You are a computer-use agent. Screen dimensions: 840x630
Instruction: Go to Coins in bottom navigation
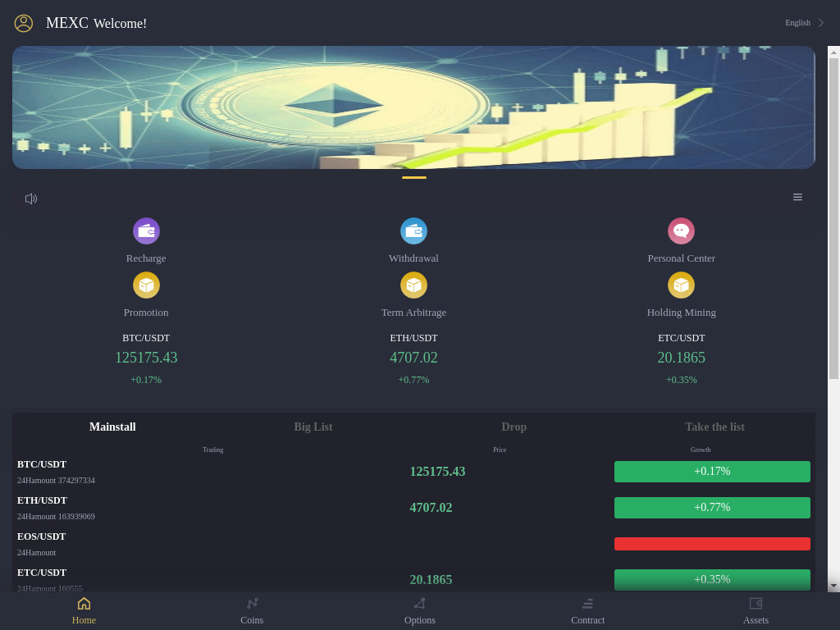tap(252, 610)
